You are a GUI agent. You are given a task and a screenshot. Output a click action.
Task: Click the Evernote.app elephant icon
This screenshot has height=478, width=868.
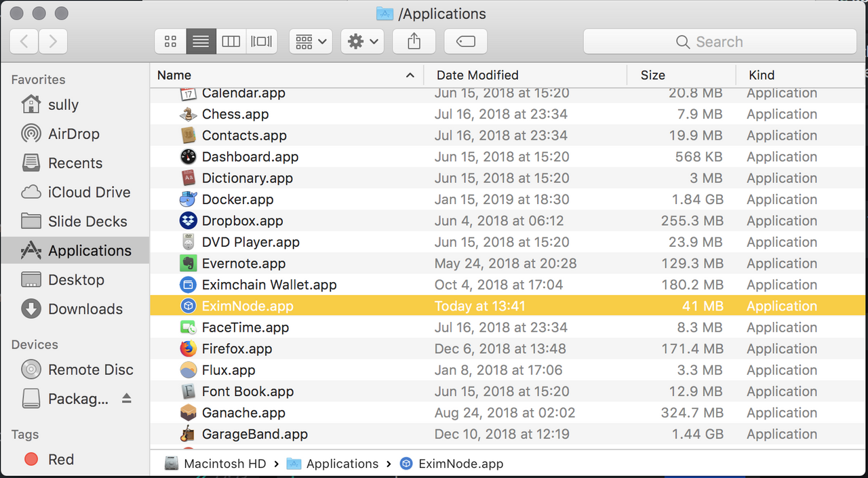[x=188, y=263]
